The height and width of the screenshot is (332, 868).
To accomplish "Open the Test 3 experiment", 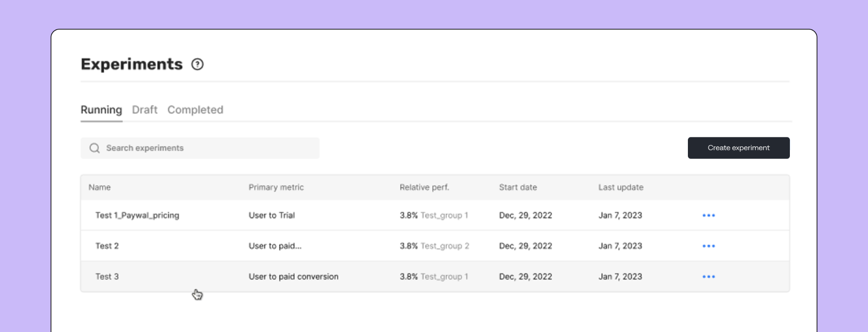I will 107,277.
